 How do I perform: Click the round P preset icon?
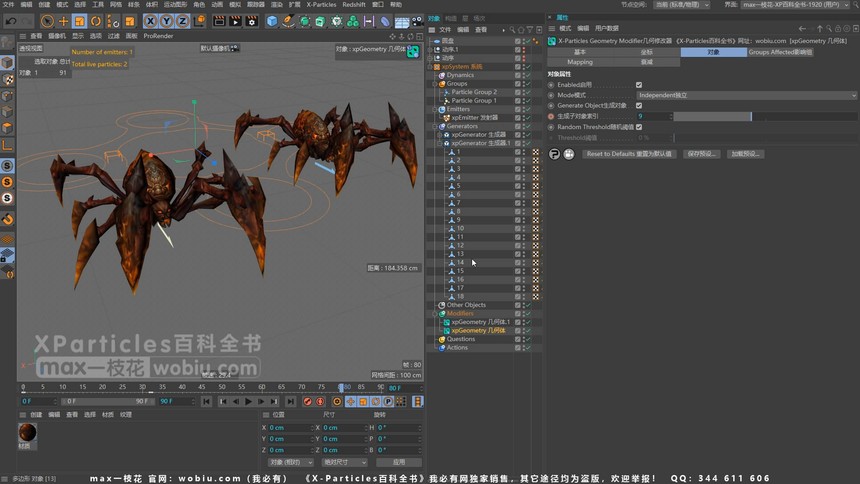click(554, 154)
